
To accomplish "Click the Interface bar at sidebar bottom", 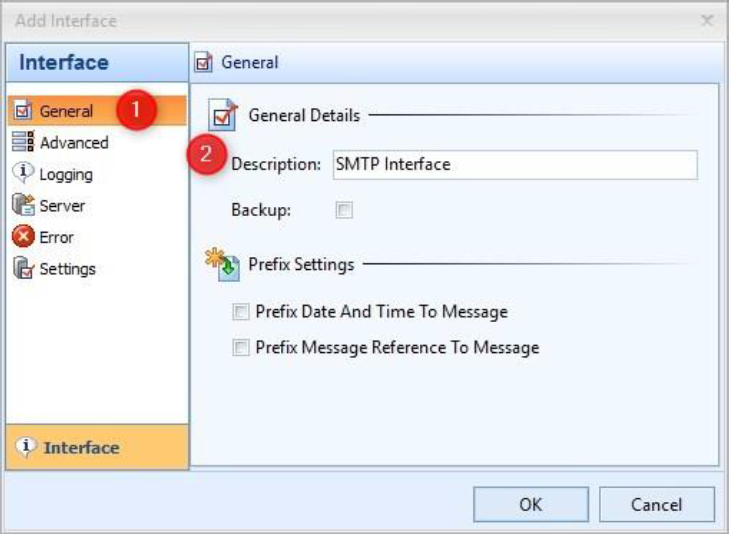I will tap(97, 447).
